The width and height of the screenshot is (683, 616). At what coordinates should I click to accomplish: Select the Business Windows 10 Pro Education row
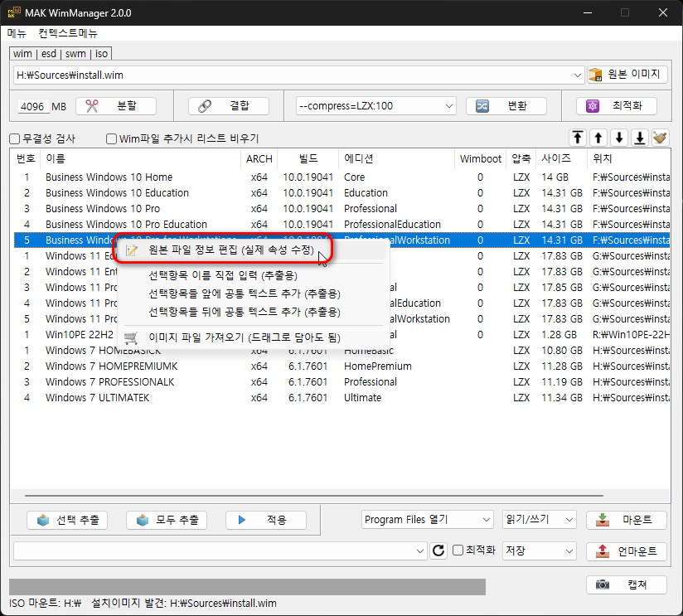342,225
